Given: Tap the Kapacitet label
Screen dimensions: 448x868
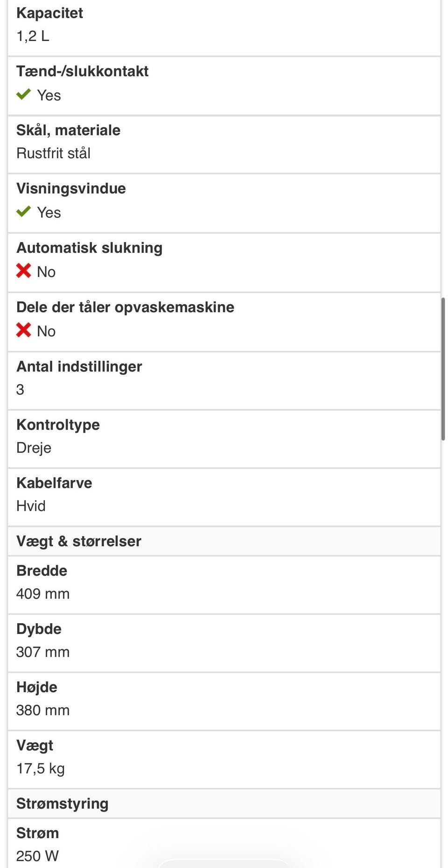Looking at the screenshot, I should (x=50, y=13).
